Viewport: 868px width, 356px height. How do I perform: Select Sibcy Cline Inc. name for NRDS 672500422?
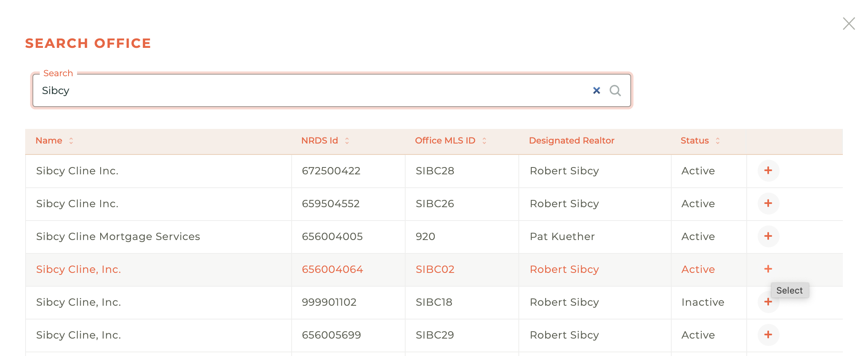[77, 171]
